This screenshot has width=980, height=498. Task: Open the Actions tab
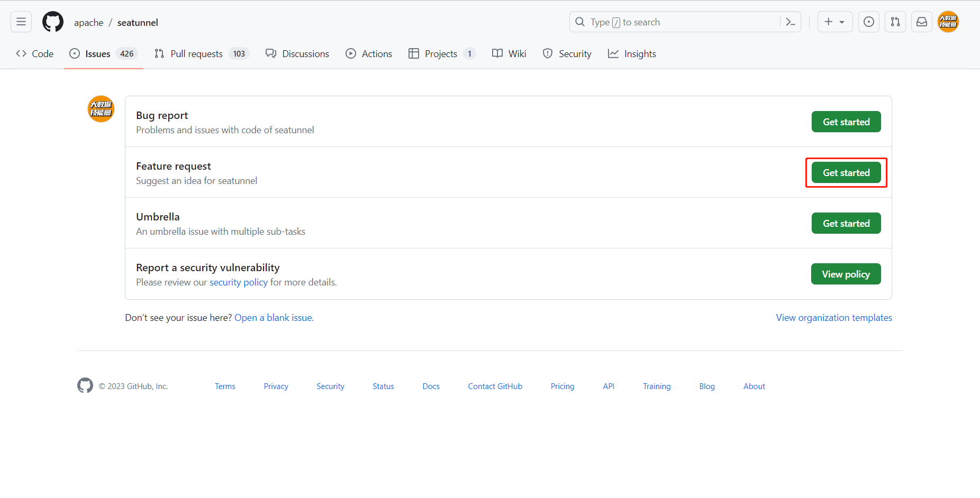pyautogui.click(x=369, y=53)
